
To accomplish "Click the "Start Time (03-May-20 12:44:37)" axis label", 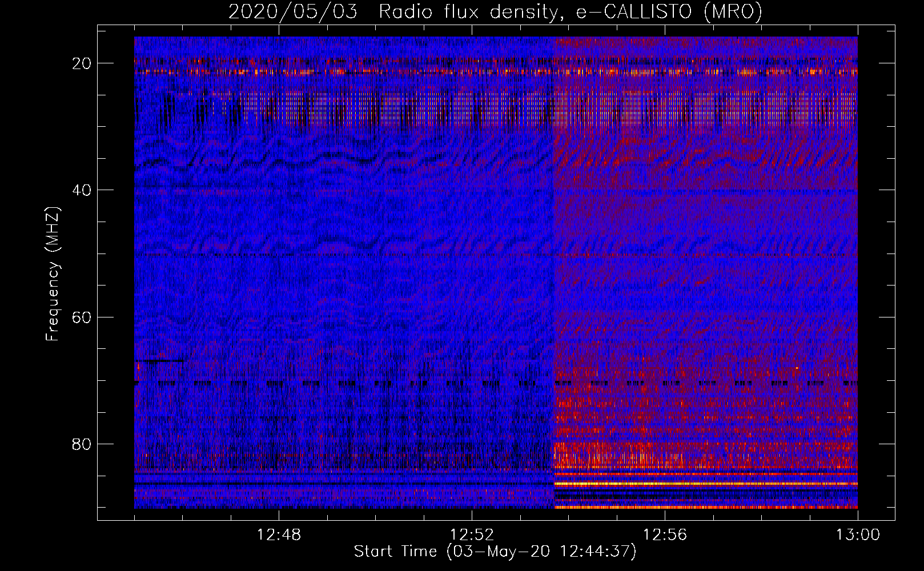I will pos(495,552).
